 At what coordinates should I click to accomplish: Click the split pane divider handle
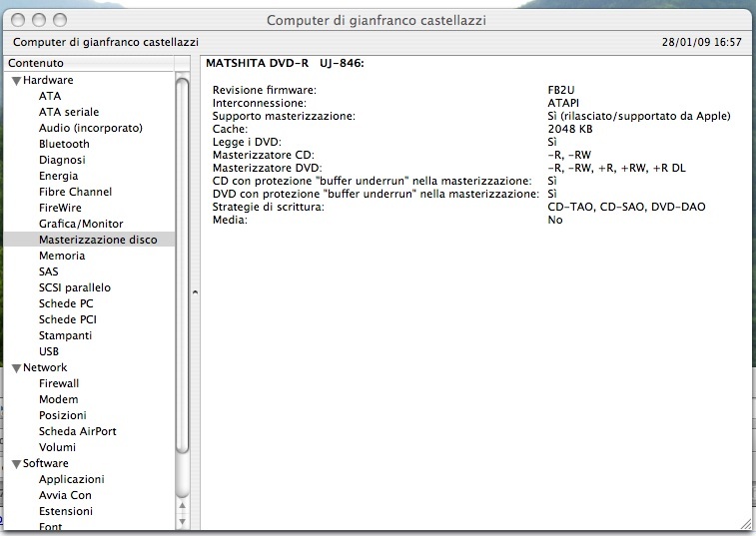[195, 292]
